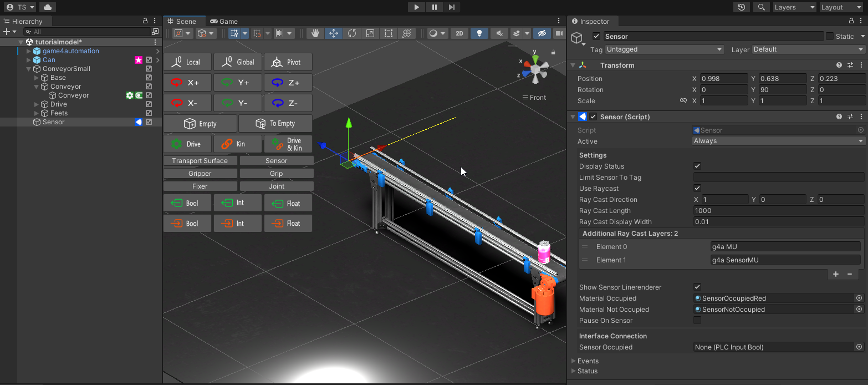The image size is (868, 385).
Task: Toggle 2D view mode
Action: (459, 33)
